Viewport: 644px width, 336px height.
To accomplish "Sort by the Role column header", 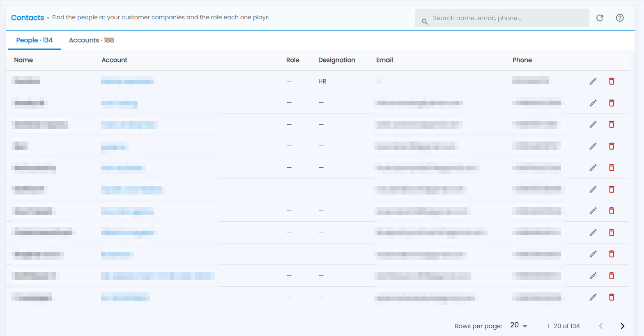I will (293, 60).
